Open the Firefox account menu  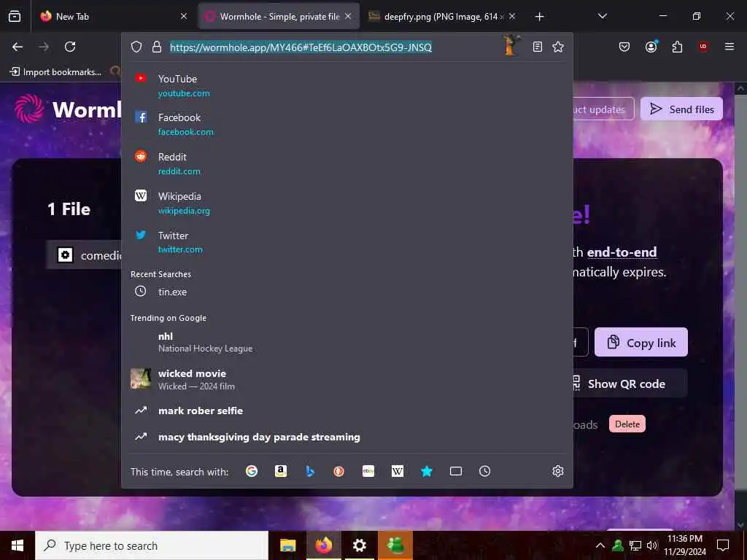click(x=651, y=47)
